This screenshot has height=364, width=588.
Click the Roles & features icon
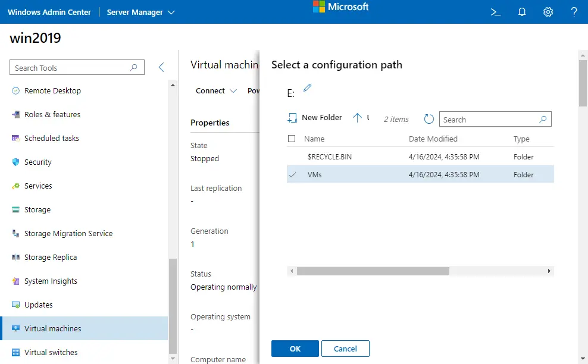[15, 114]
